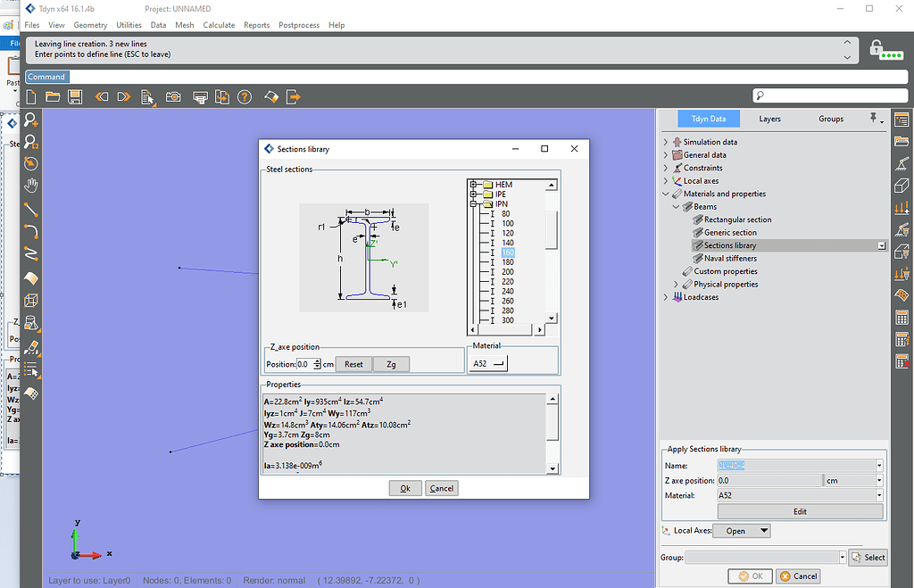Select IPN 200 section in the list

pyautogui.click(x=508, y=272)
